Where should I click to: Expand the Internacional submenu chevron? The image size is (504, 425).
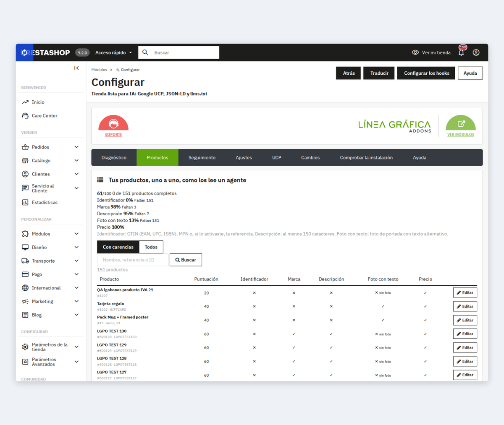(x=76, y=287)
